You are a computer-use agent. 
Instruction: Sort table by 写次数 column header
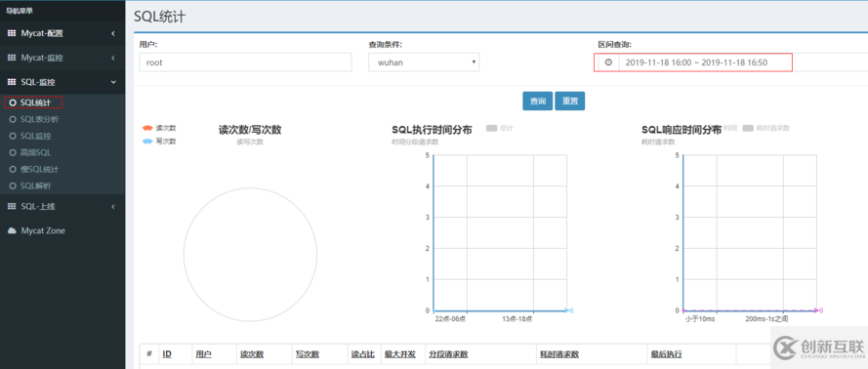click(x=308, y=354)
